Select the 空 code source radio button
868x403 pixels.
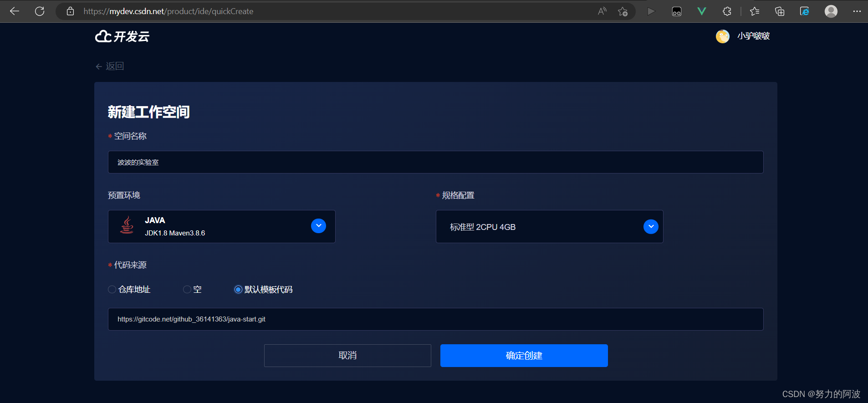click(187, 290)
